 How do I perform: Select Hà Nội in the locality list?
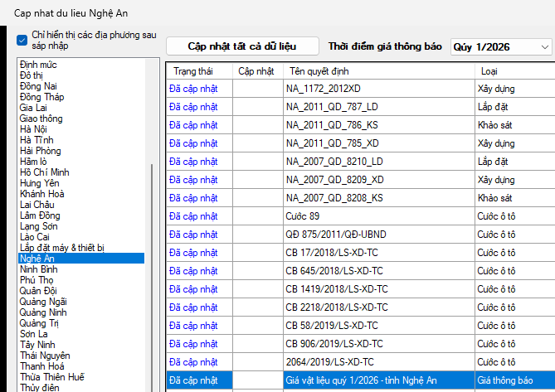pos(34,129)
